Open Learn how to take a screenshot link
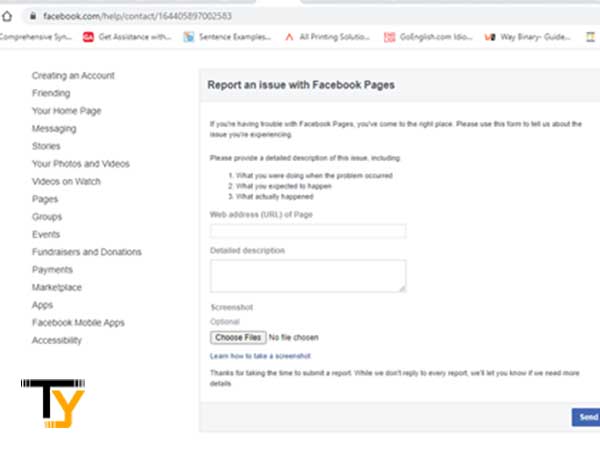 pos(260,356)
